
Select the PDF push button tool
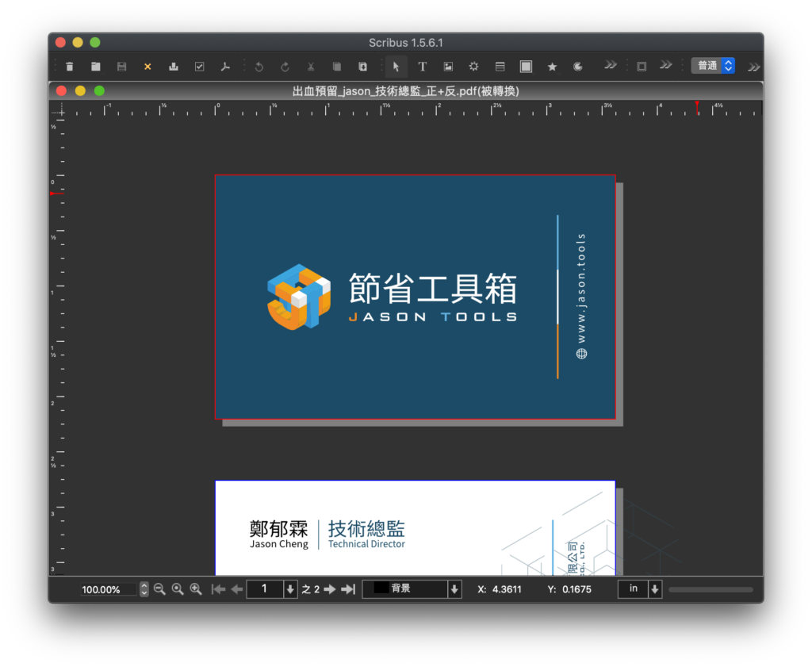pyautogui.click(x=642, y=67)
